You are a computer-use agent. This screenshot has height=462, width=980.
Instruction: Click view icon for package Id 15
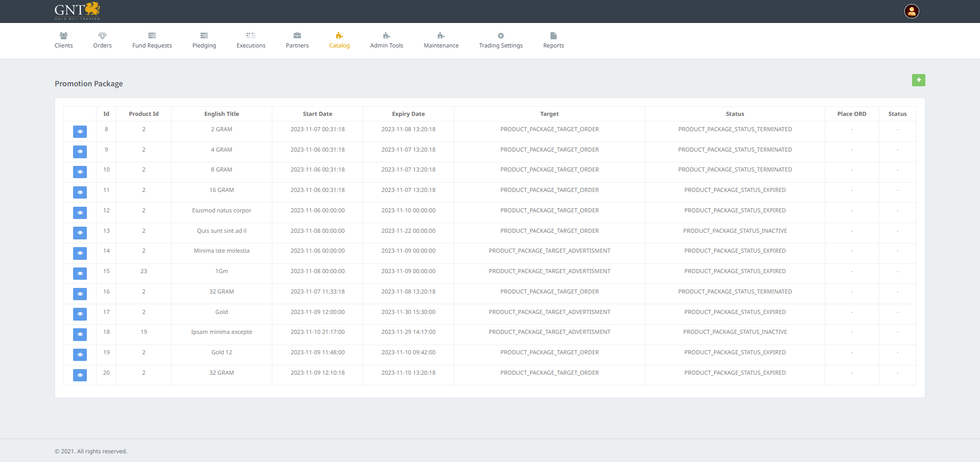pyautogui.click(x=80, y=274)
